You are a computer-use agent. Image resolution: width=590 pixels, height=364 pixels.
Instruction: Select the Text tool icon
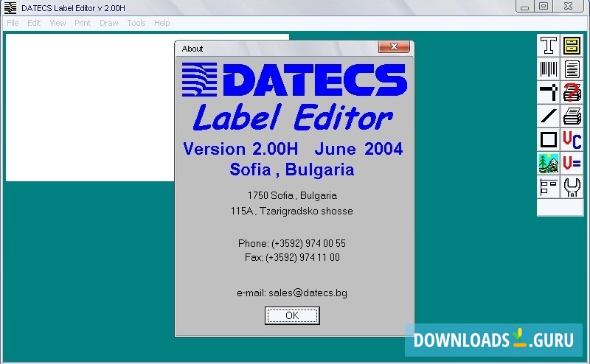(x=549, y=46)
